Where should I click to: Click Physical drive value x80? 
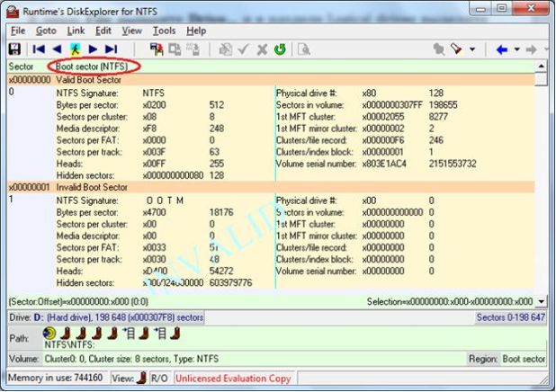pyautogui.click(x=369, y=94)
